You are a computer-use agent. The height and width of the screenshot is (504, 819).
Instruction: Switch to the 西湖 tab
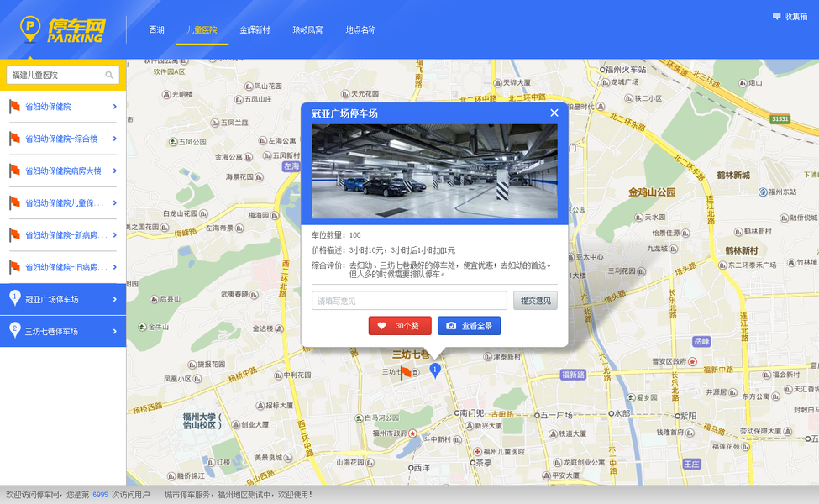click(157, 29)
